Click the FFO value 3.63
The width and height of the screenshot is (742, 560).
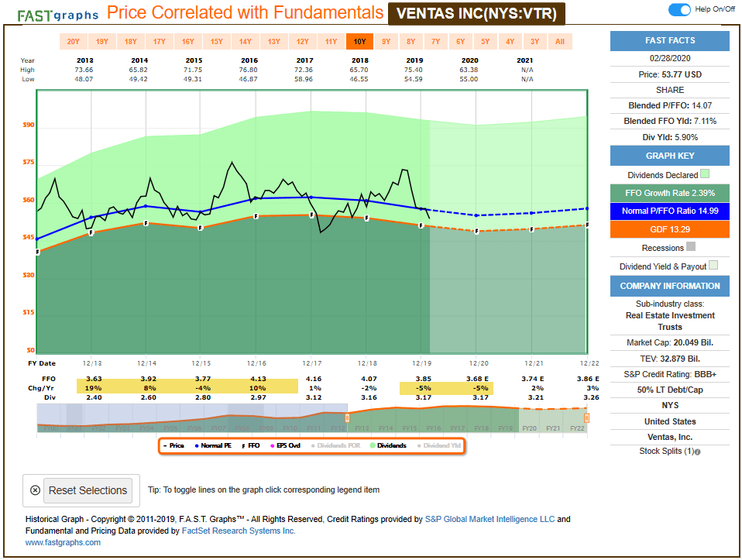click(94, 379)
